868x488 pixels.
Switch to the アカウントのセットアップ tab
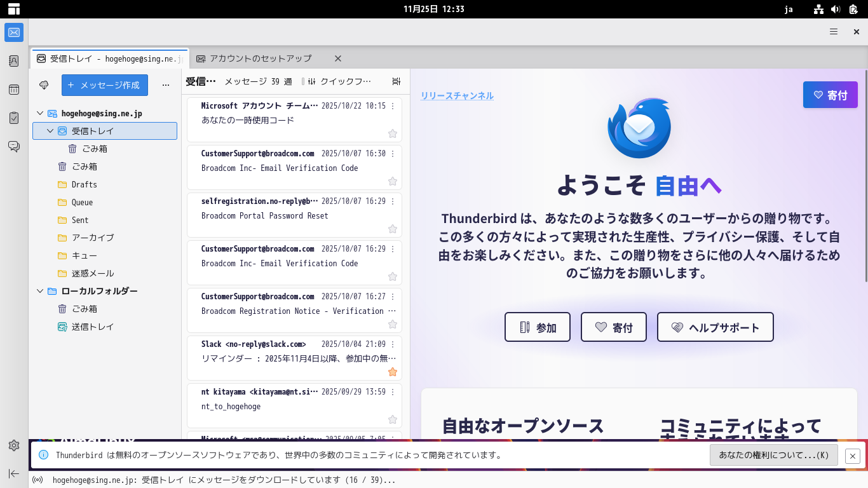(261, 58)
